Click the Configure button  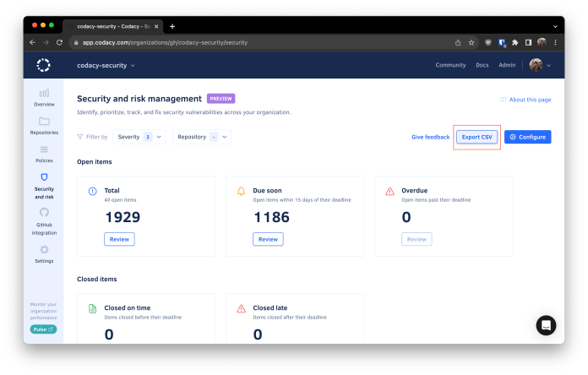tap(528, 137)
